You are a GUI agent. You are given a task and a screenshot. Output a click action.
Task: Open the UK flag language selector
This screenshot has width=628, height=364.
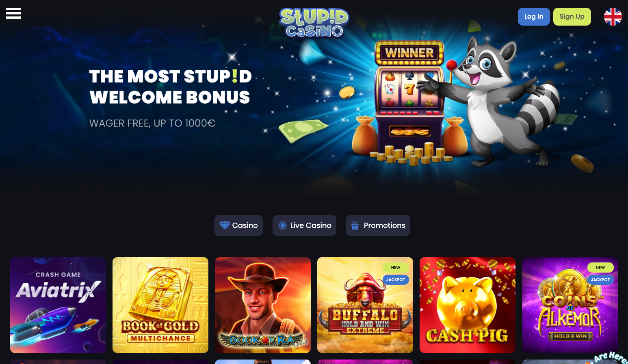point(613,17)
